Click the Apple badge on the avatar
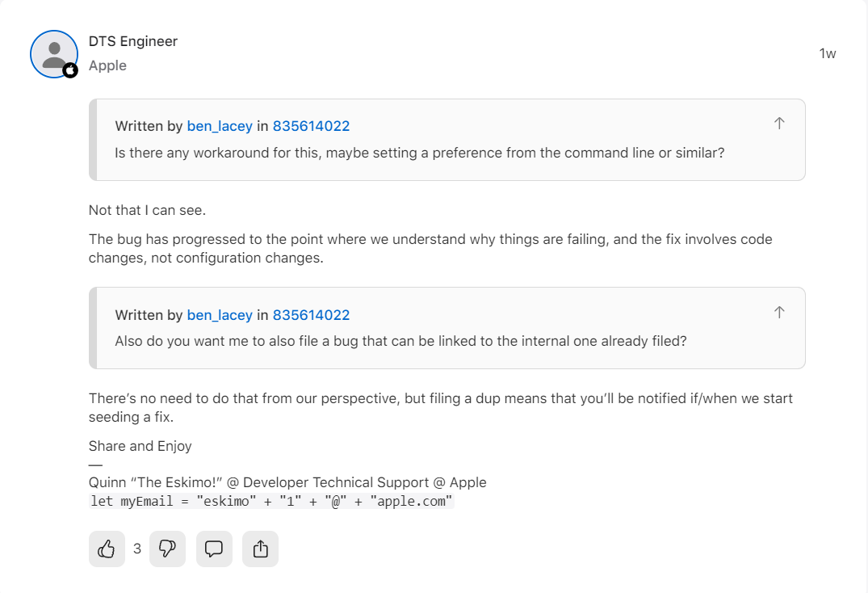Viewport: 868px width, 593px height. tap(69, 70)
